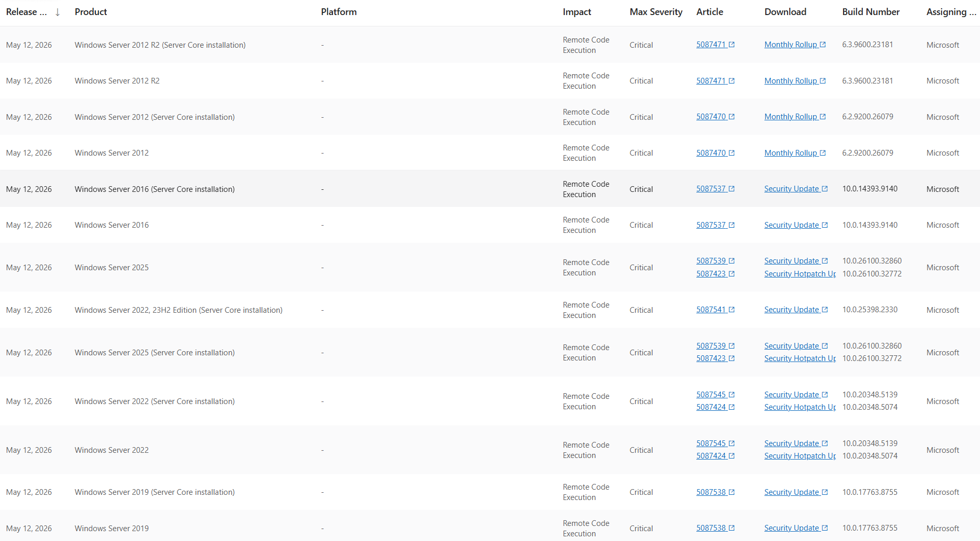The image size is (980, 541).
Task: Select "Windows Server 2012 (Server Core installation)" product cell
Action: click(x=155, y=117)
